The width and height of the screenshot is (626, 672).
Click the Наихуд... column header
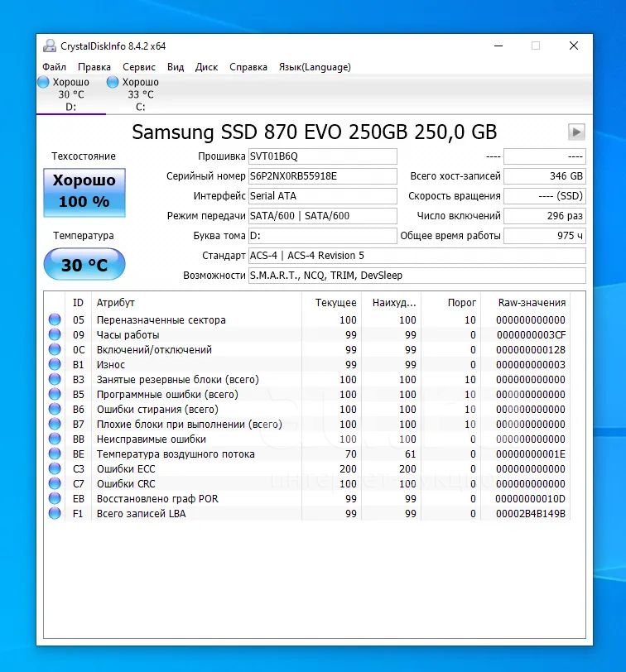click(x=392, y=303)
